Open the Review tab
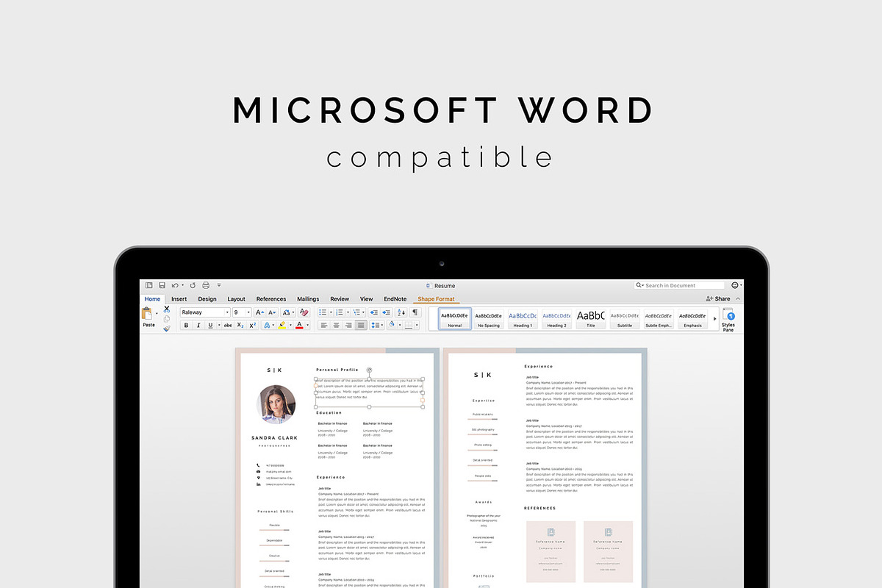 (340, 299)
